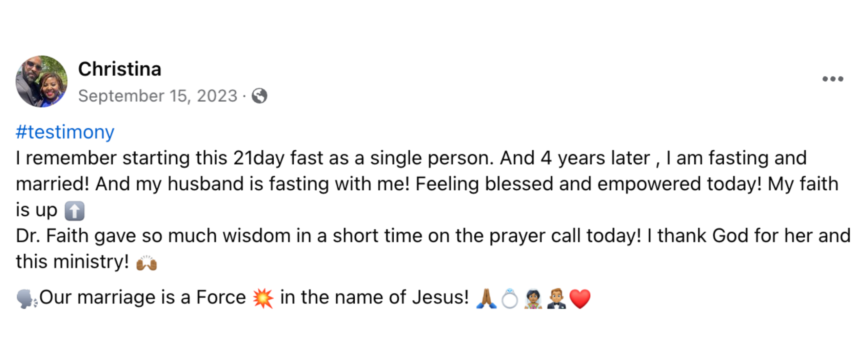
Task: Click the collision burst emoji
Action: pyautogui.click(x=263, y=298)
